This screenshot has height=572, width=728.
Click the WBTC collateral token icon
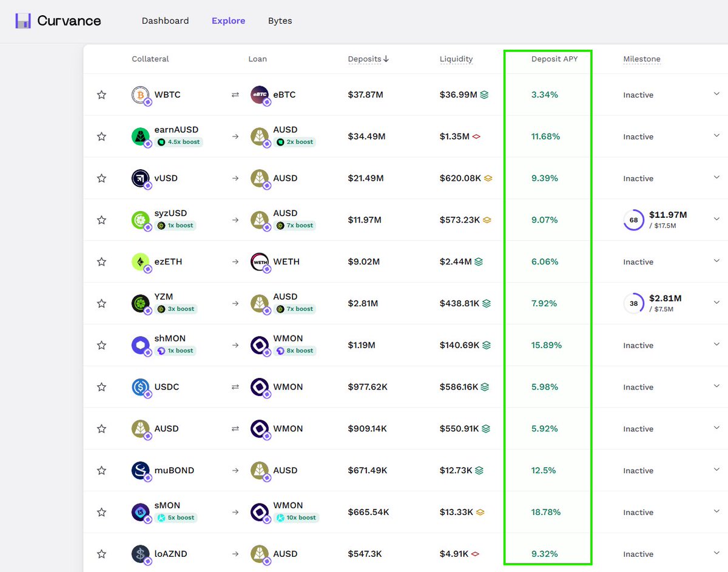tap(141, 95)
